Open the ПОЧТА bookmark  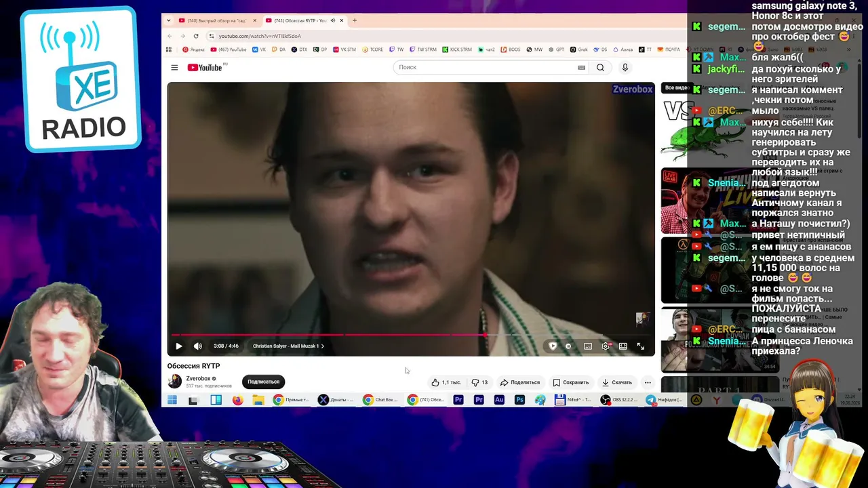click(668, 49)
